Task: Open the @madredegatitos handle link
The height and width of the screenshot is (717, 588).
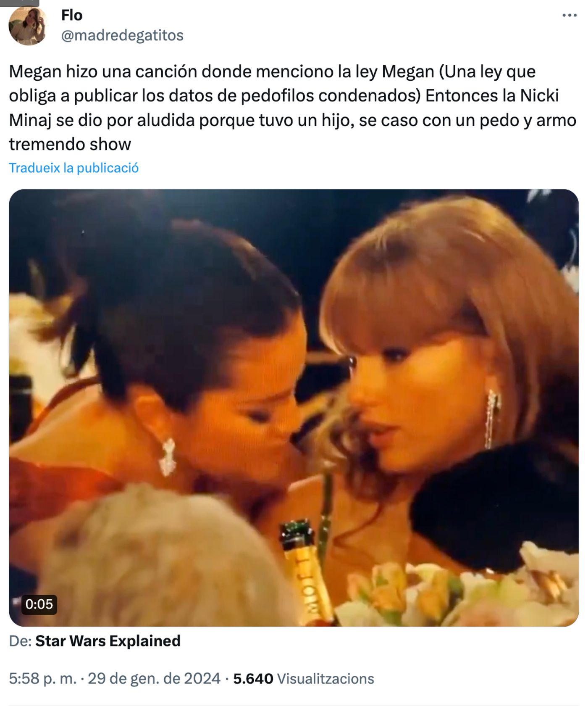Action: click(122, 35)
